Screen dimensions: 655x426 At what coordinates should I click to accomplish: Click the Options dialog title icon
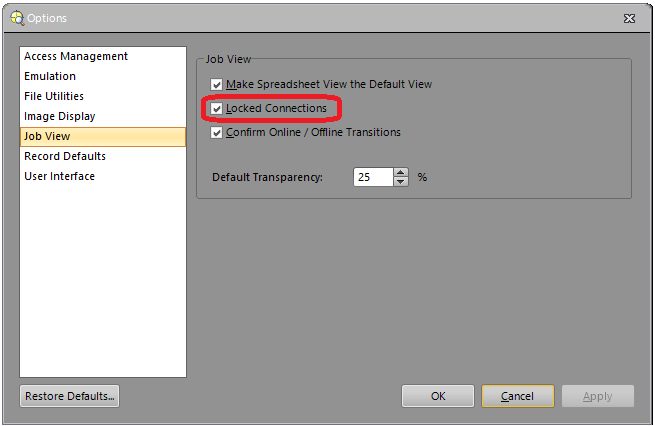[16, 18]
